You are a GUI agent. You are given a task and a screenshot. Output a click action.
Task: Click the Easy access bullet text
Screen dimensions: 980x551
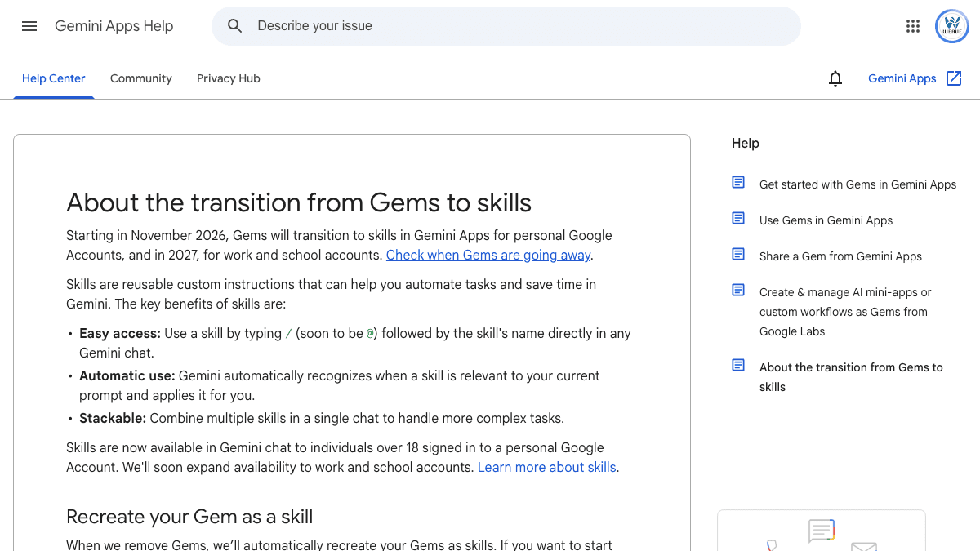pyautogui.click(x=355, y=343)
